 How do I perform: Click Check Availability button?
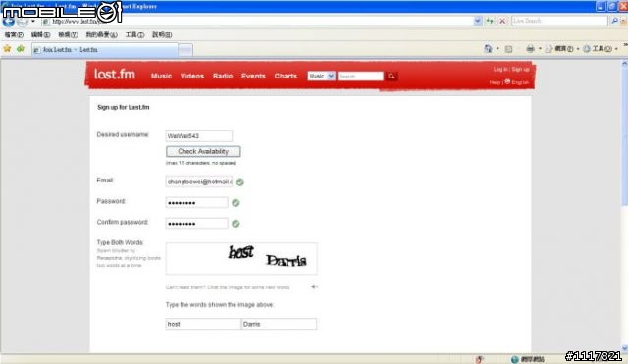tap(203, 151)
